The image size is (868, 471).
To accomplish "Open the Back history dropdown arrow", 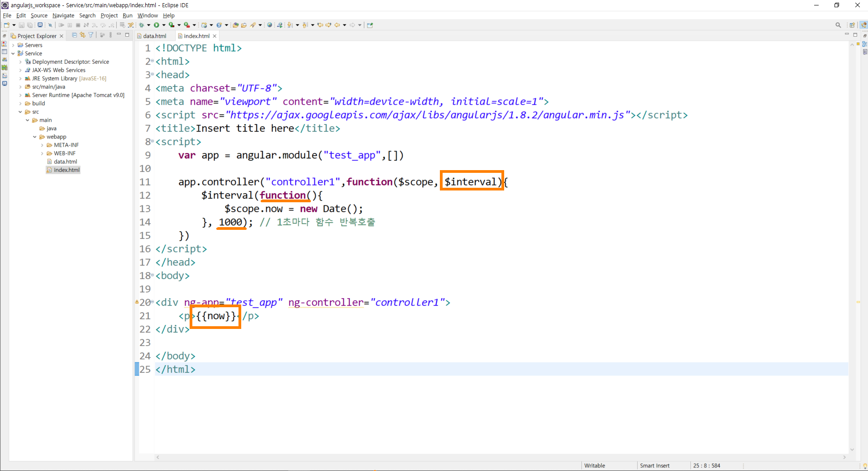I will tap(345, 25).
